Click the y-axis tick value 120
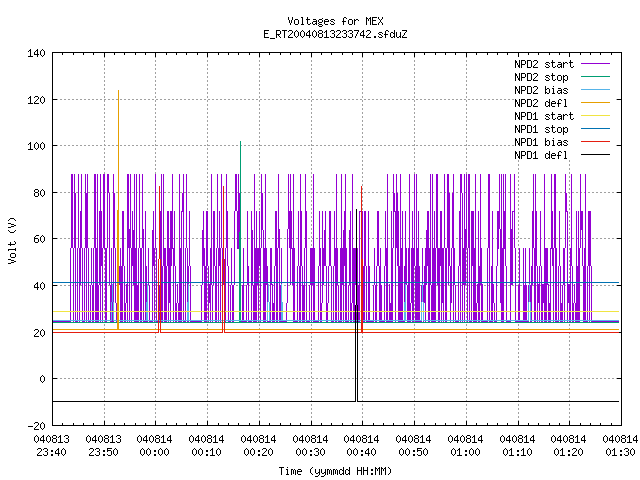This screenshot has width=640, height=480. tap(36, 100)
